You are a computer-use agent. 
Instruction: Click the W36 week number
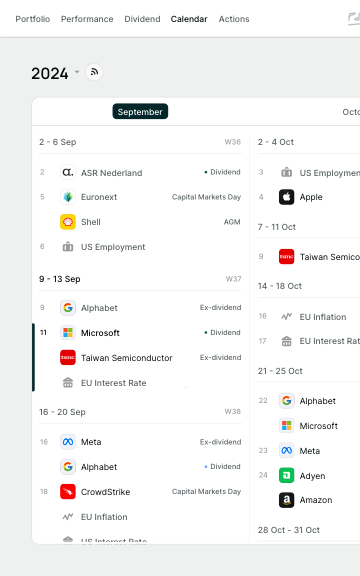click(233, 142)
